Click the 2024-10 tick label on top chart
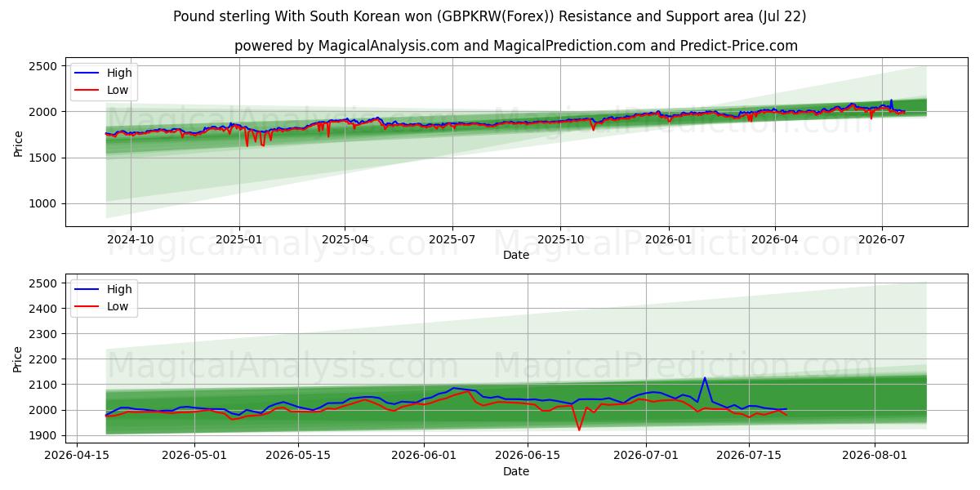The height and width of the screenshot is (490, 980). (x=131, y=239)
